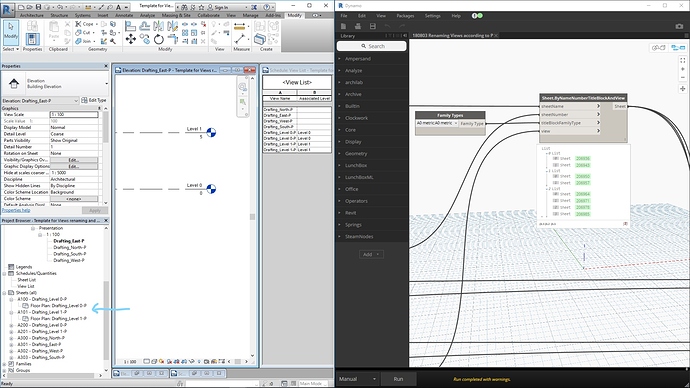
Task: Open the Manual run mode dropdown
Action: pyautogui.click(x=357, y=379)
